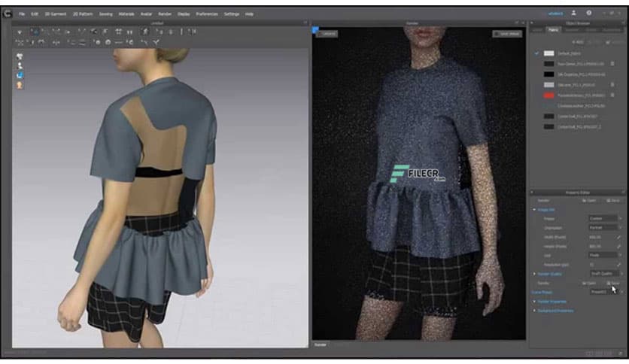Click the blue highlighted icon in the viewport sidebar
Screen dimensions: 629x364
coord(19,75)
